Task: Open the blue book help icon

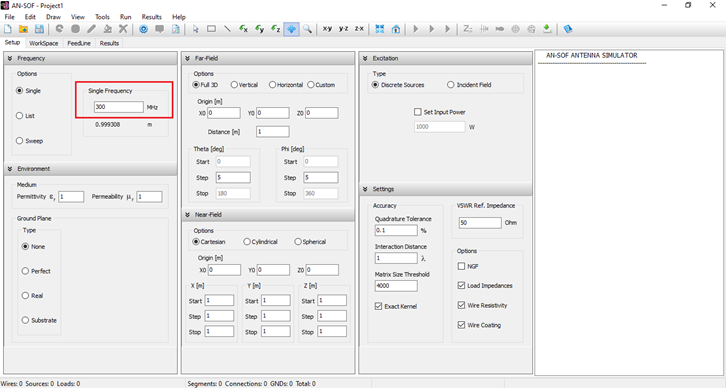Action: click(568, 29)
